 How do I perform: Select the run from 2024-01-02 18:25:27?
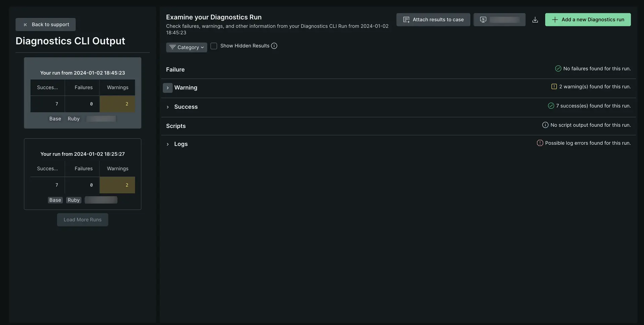pos(83,154)
